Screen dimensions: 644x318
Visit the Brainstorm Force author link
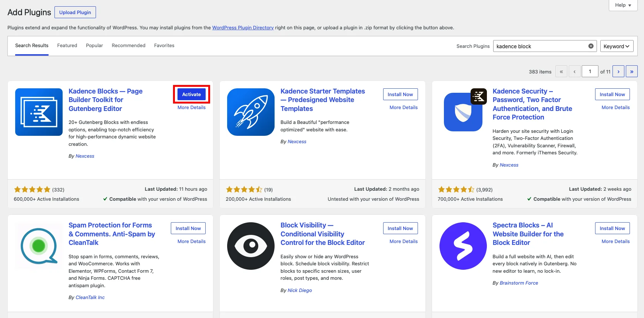pos(519,283)
